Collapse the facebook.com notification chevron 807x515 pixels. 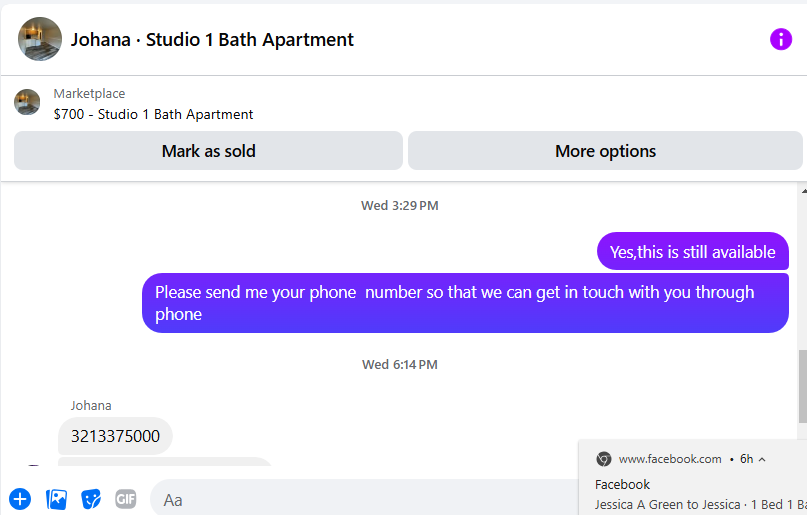(x=762, y=459)
